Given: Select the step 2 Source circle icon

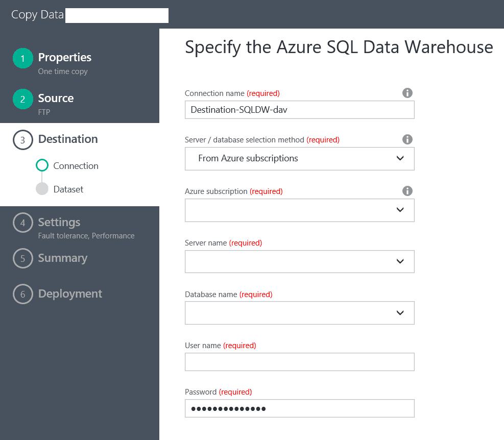Looking at the screenshot, I should [23, 99].
